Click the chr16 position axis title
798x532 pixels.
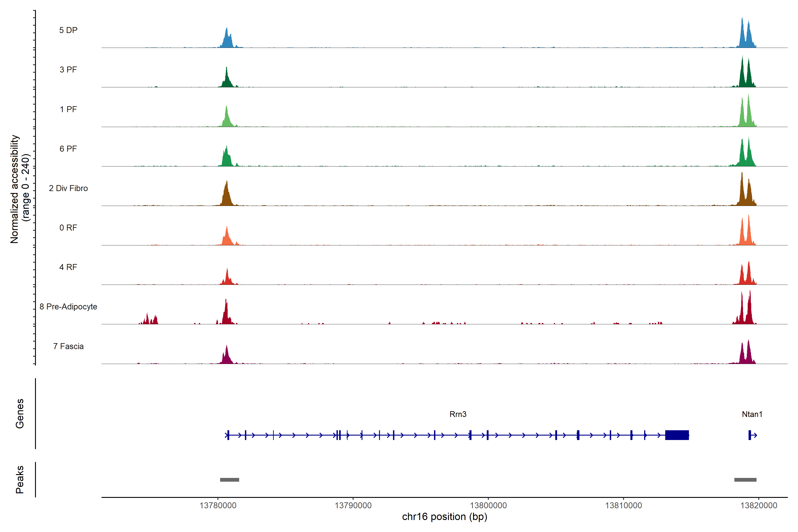444,517
